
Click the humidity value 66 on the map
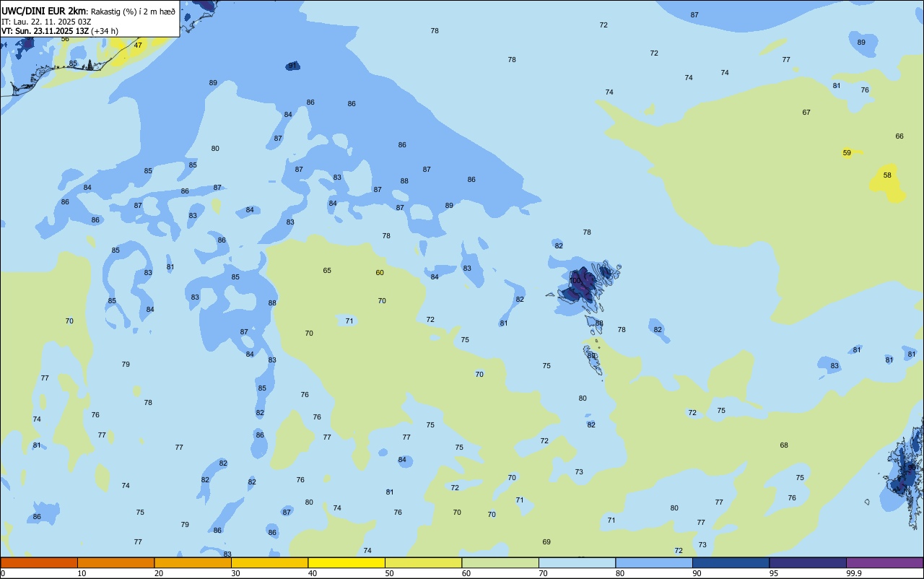pos(899,136)
